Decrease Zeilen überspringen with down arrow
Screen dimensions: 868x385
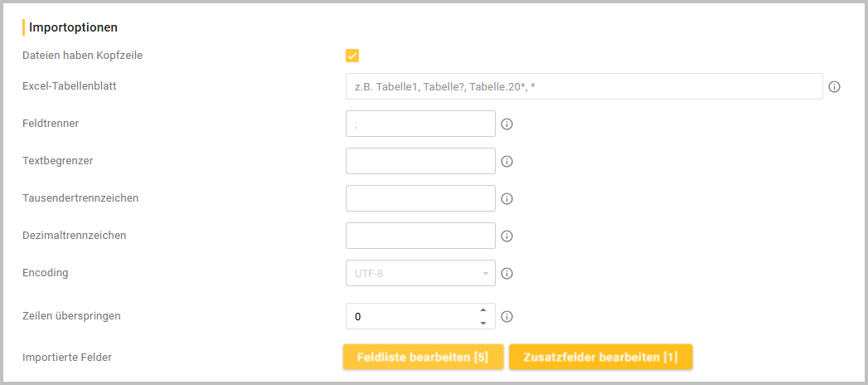483,322
